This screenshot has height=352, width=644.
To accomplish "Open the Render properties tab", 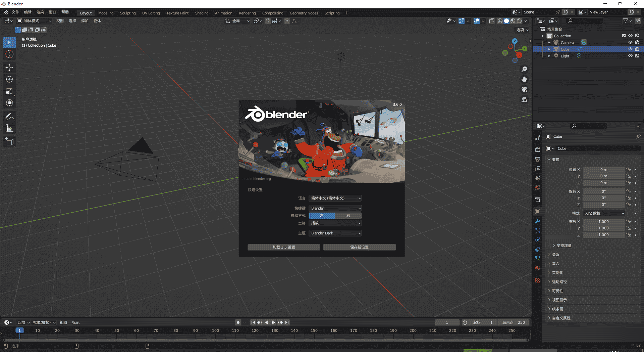I will (x=538, y=149).
